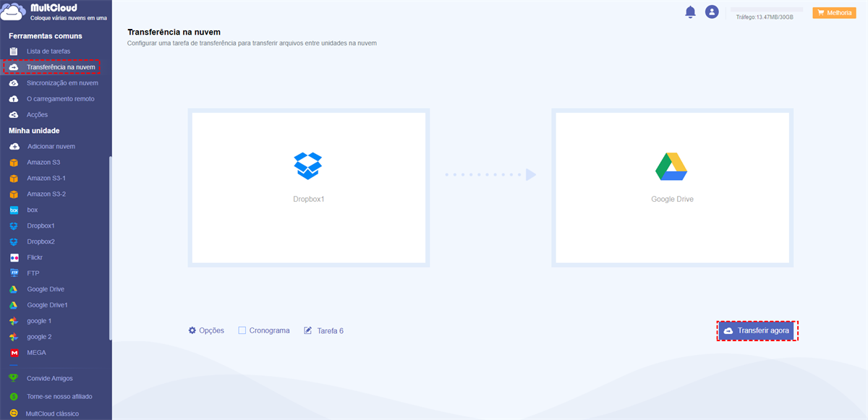Click the traffic usage progress bar

(767, 9)
